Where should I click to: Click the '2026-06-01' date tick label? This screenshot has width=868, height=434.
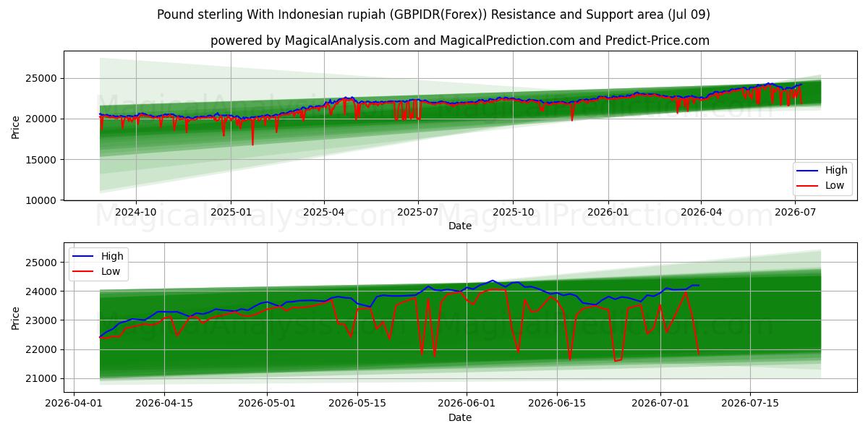[467, 404]
